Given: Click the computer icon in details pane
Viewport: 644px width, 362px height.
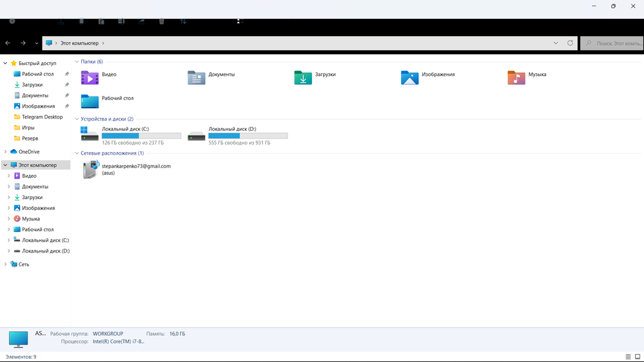Looking at the screenshot, I should coord(19,339).
